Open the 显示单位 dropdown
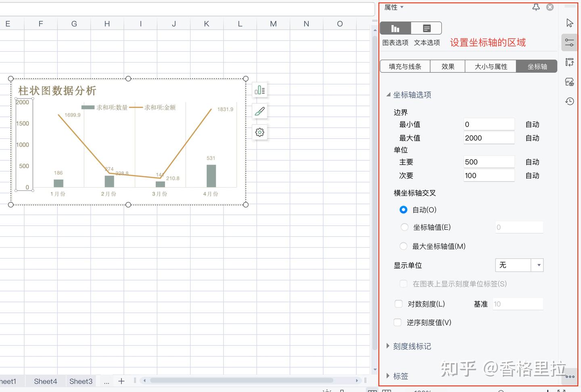The image size is (581, 392). 519,265
